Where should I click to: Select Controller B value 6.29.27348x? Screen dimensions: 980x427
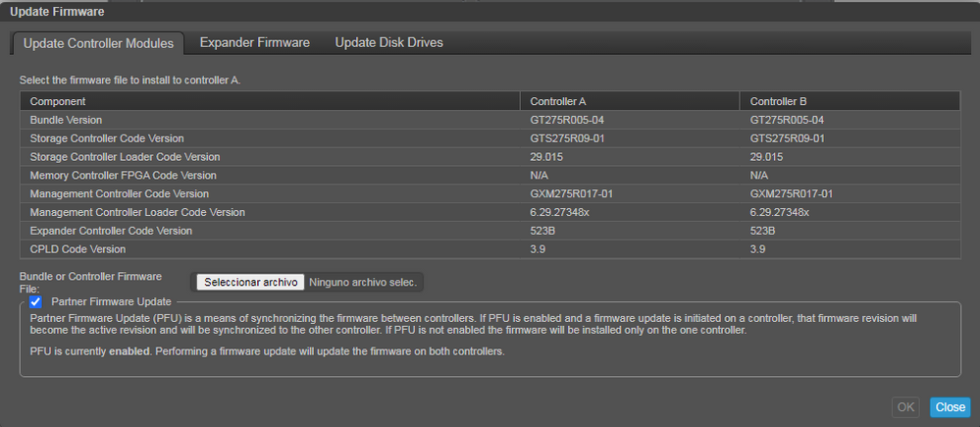[x=780, y=213]
